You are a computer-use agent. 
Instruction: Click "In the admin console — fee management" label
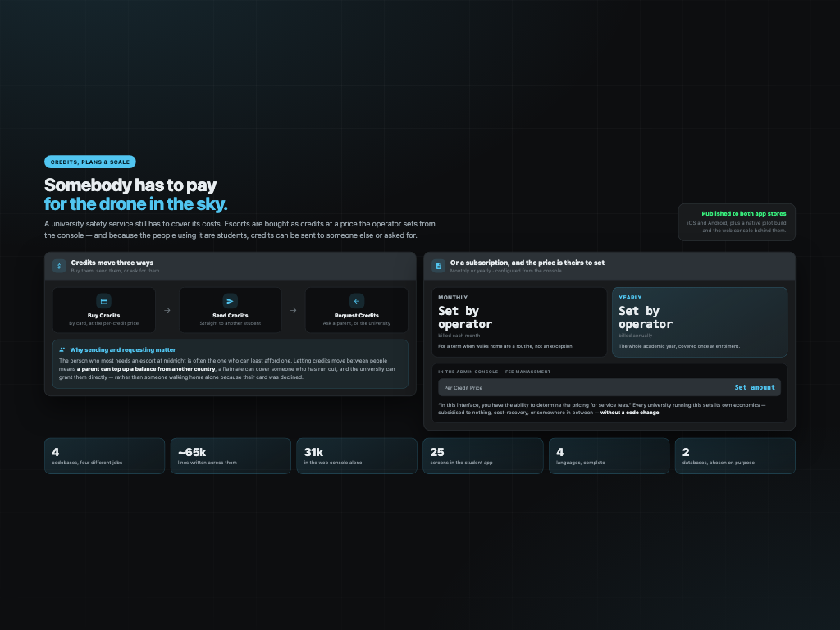tap(495, 372)
